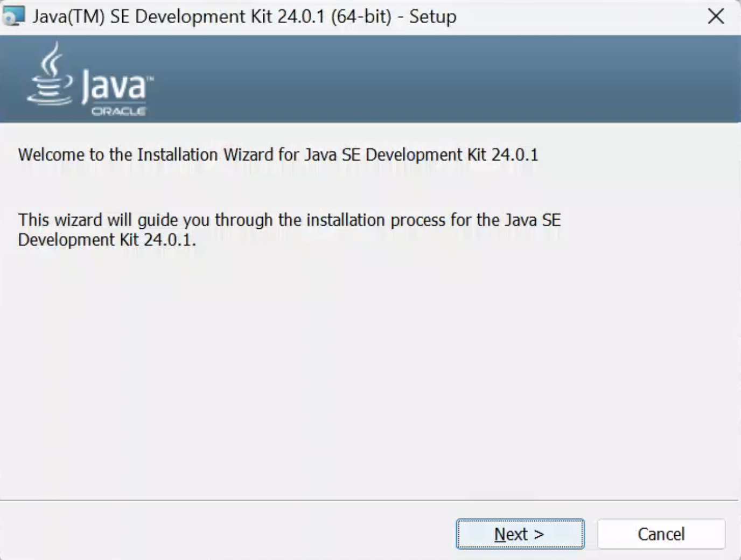Click the welcome heading for Java SE Development Kit
This screenshot has height=560, width=741.
278,155
